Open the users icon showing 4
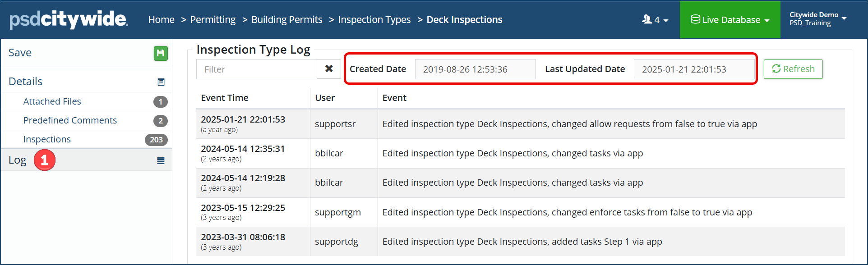The width and height of the screenshot is (868, 265). click(x=655, y=20)
